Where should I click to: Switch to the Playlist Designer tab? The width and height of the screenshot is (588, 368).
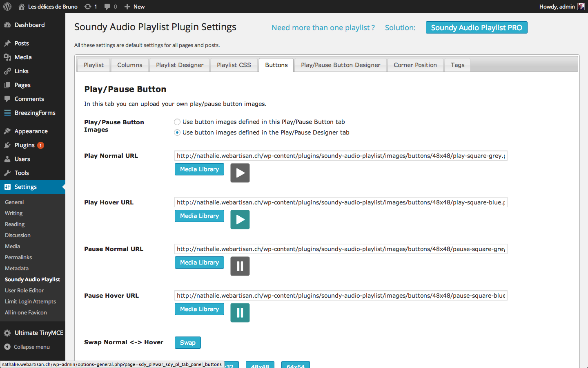click(x=180, y=65)
